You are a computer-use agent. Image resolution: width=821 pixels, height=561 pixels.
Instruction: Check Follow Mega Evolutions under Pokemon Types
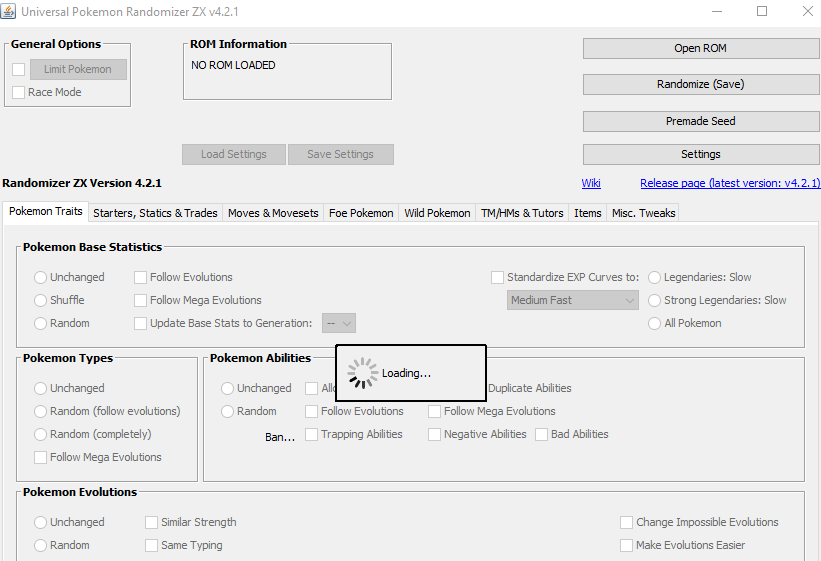pos(40,457)
